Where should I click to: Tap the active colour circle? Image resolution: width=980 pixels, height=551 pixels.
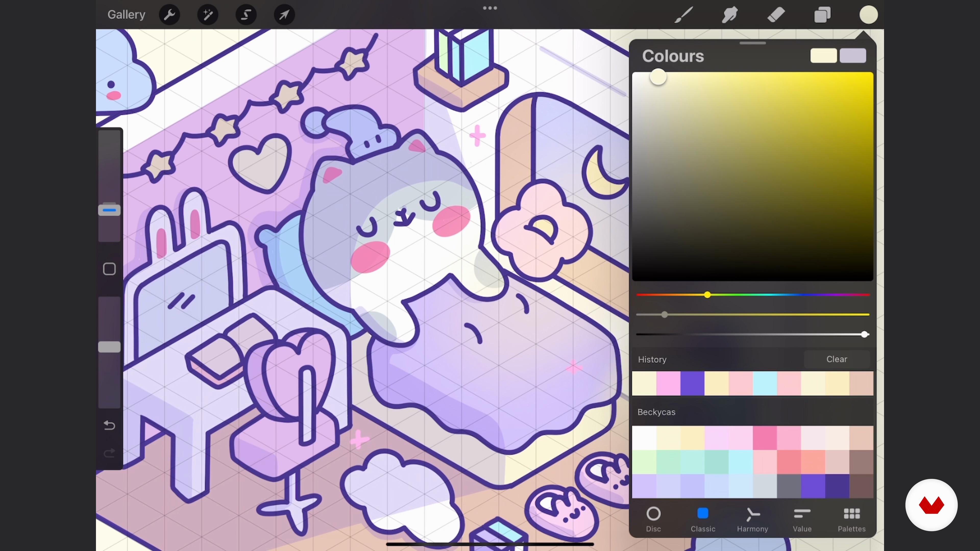868,15
